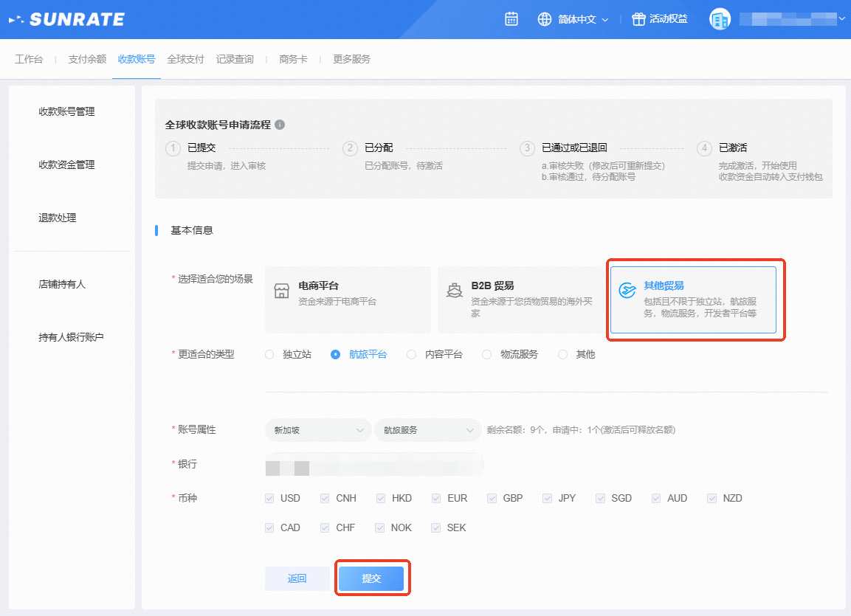Switch to the 全球支付 tab

tap(185, 59)
